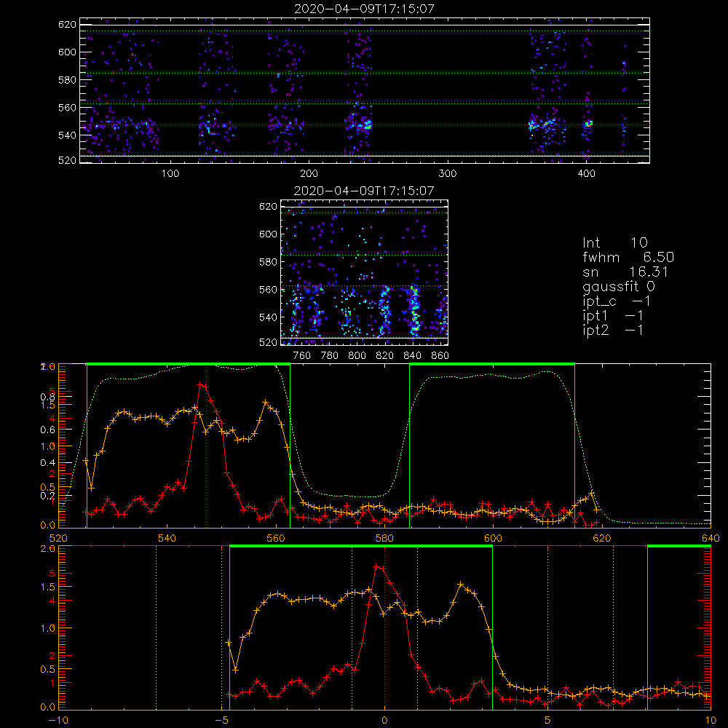Click the bright blob near x=400 in top image
This screenshot has width=728, height=728.
pos(589,124)
